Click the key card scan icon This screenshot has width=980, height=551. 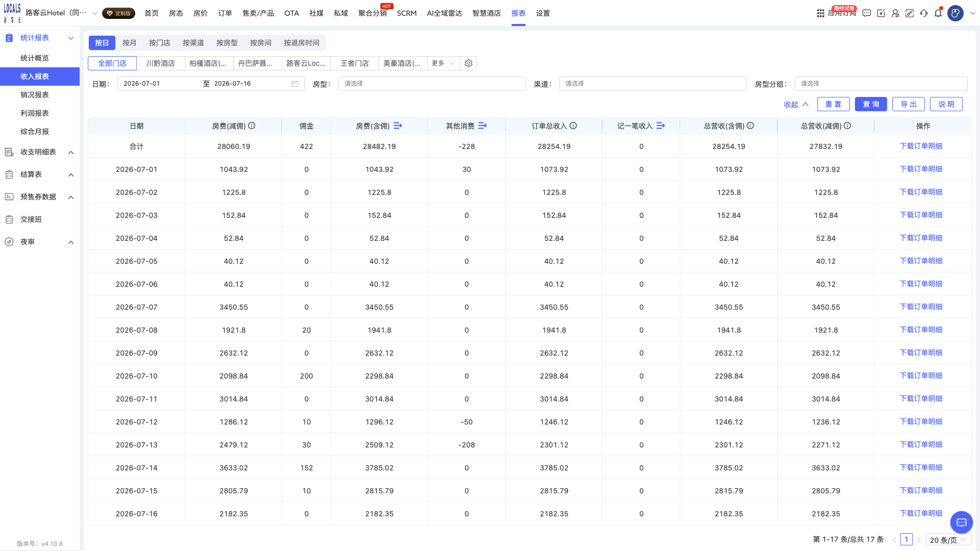tap(910, 13)
